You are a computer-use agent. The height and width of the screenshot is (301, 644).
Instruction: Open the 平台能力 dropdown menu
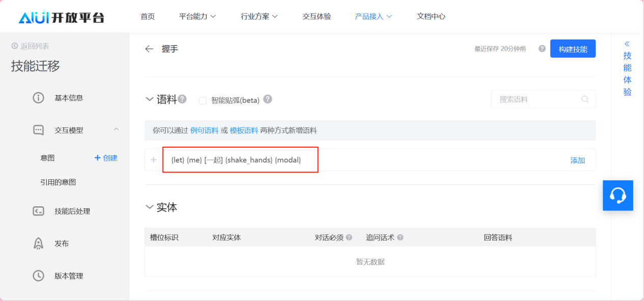(198, 16)
